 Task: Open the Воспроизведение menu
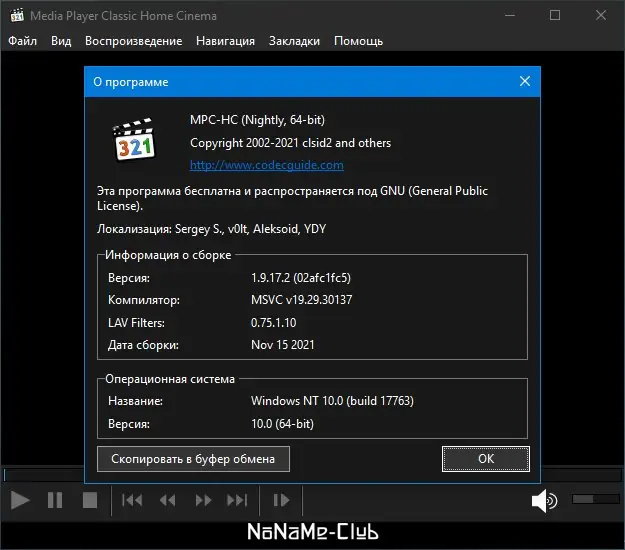tap(134, 41)
